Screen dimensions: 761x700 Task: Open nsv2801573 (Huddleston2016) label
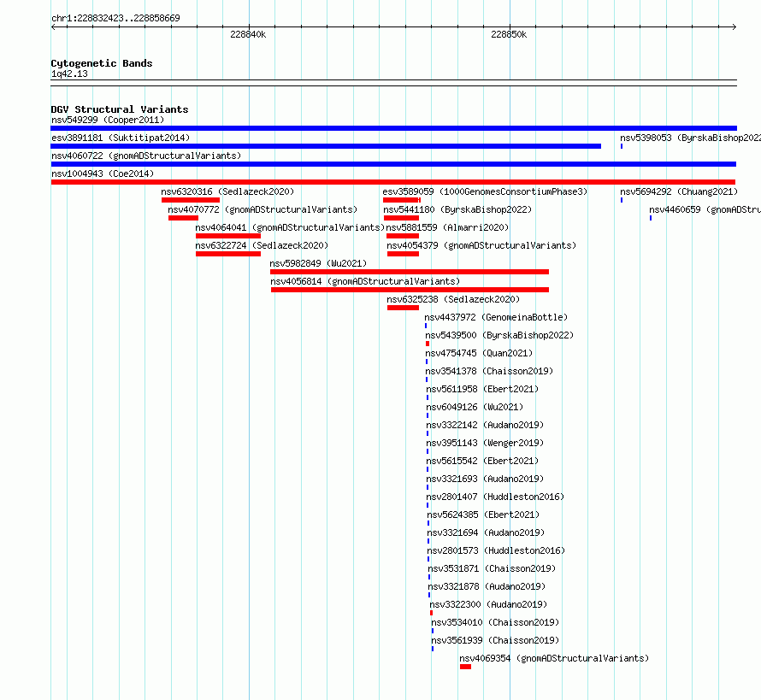tap(496, 550)
